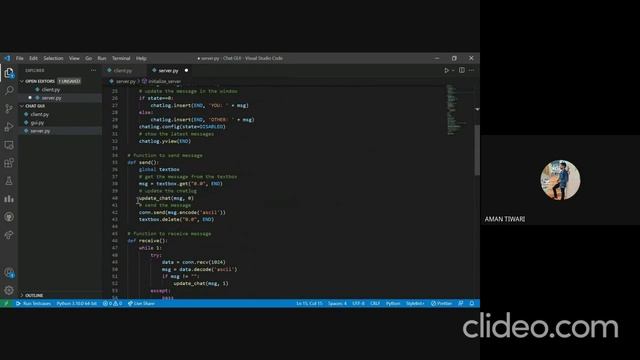Image resolution: width=640 pixels, height=360 pixels.
Task: Click Run Testcases in the status bar
Action: click(x=33, y=304)
